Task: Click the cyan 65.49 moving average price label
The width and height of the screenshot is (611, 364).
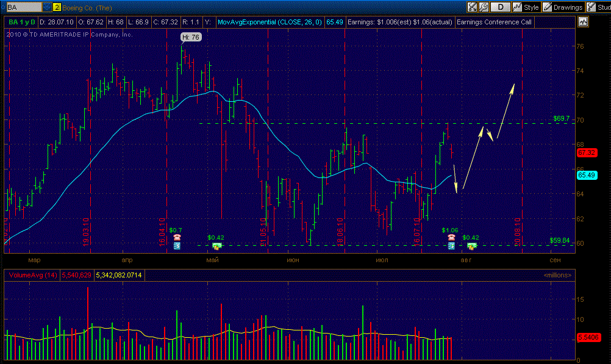Action: [x=587, y=176]
